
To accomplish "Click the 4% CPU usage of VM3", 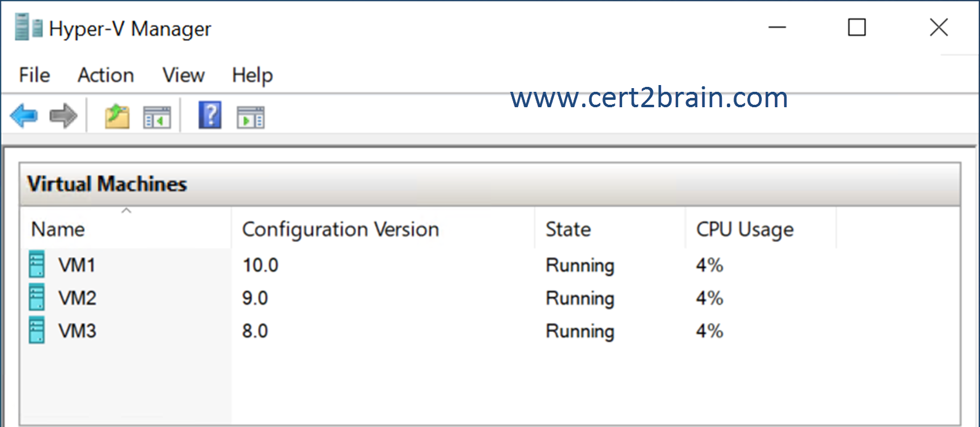I will [x=710, y=331].
